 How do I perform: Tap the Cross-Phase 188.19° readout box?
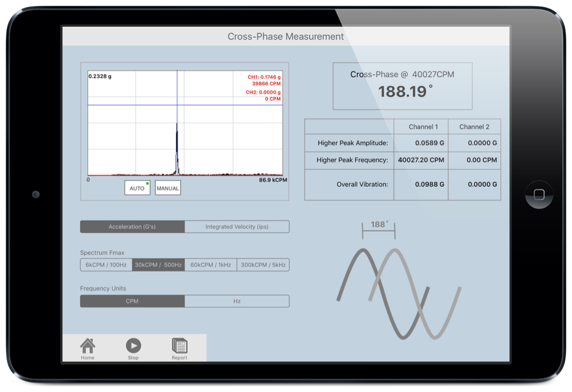[x=402, y=86]
